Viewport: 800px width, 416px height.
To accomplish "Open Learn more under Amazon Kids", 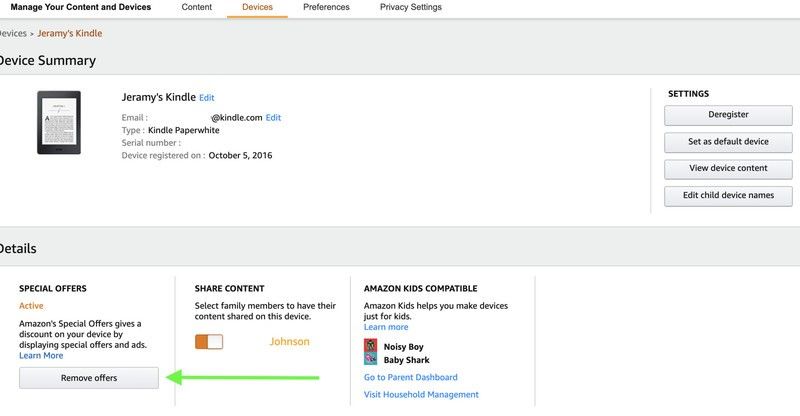I will tap(386, 327).
